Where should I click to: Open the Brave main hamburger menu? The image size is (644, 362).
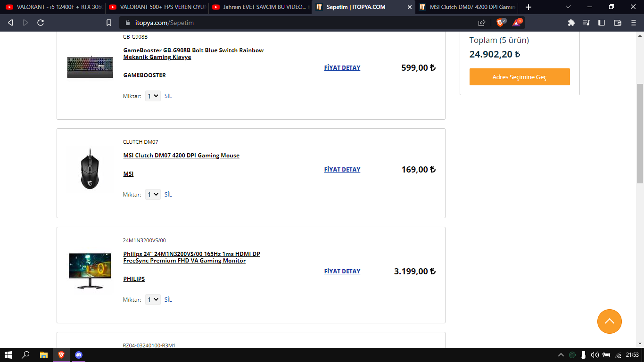pos(634,23)
